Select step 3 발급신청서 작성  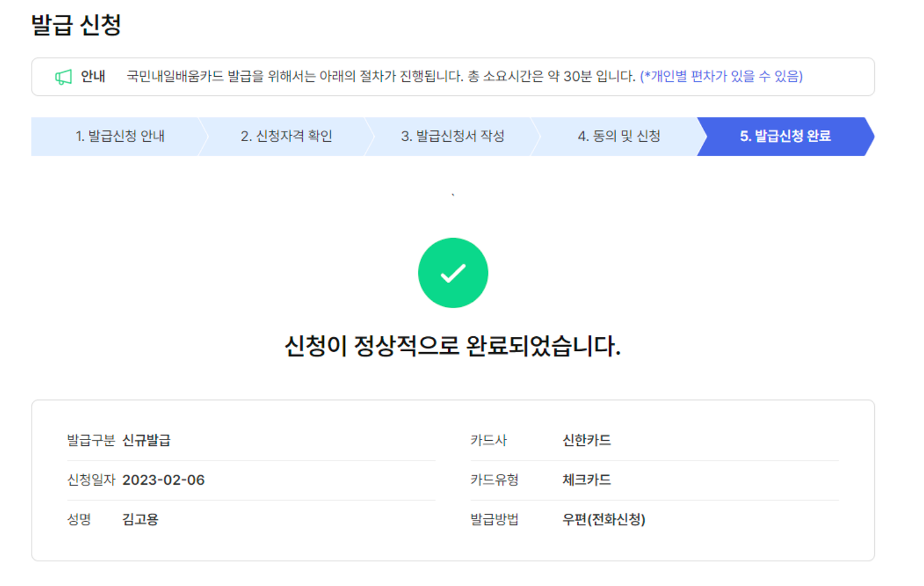click(452, 136)
